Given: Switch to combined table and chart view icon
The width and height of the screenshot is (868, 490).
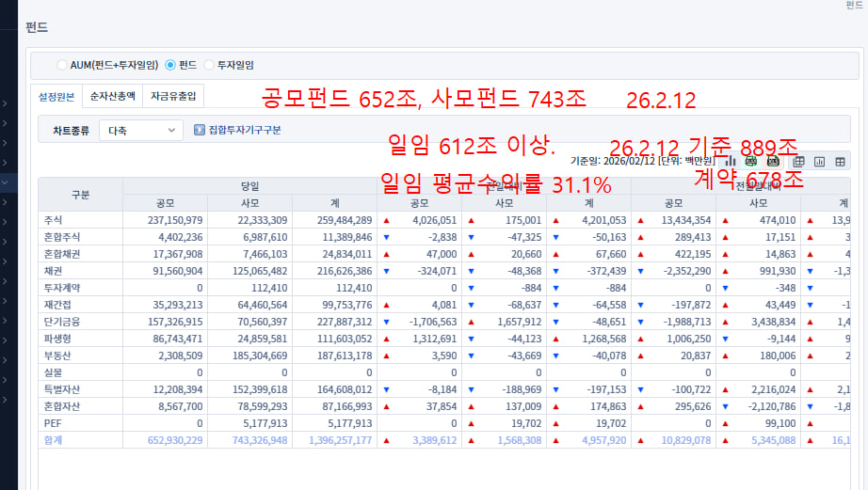Looking at the screenshot, I should [799, 162].
